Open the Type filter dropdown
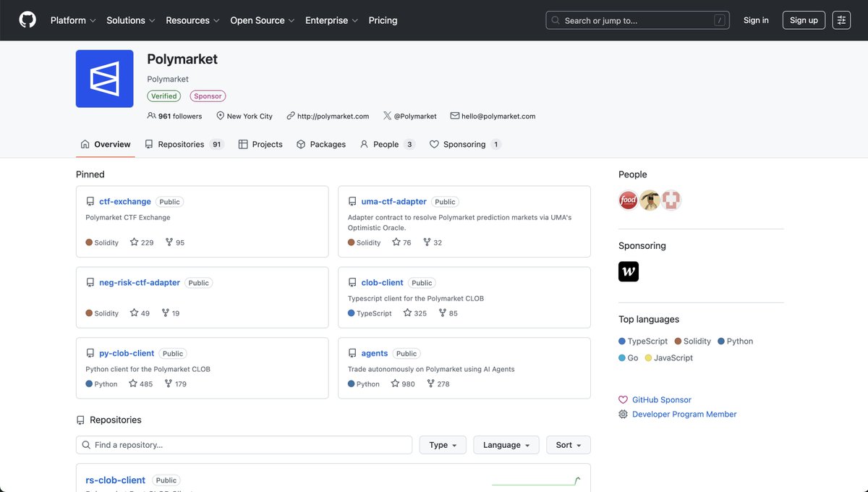The height and width of the screenshot is (492, 868). (443, 445)
